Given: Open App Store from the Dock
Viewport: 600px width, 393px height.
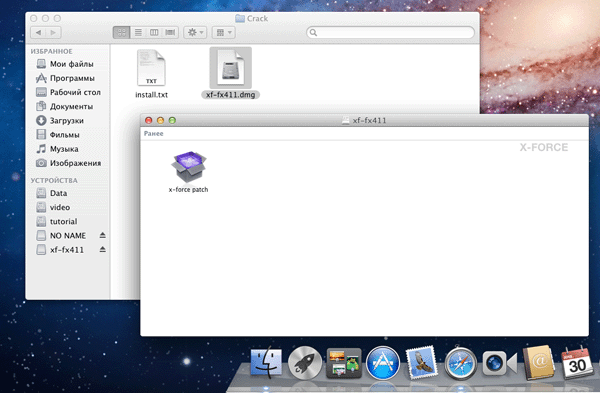Looking at the screenshot, I should click(383, 363).
